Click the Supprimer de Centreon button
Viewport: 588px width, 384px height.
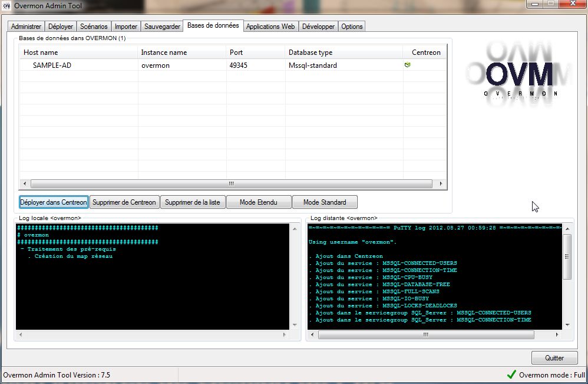(x=124, y=202)
